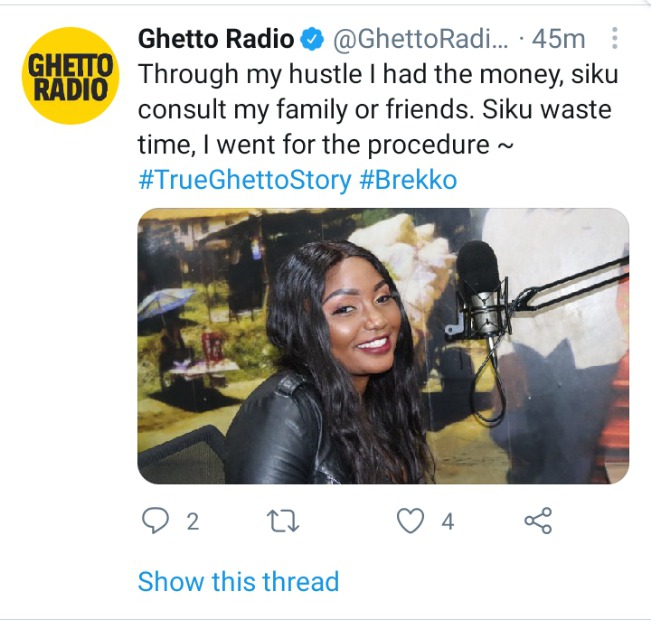Image resolution: width=651 pixels, height=624 pixels.
Task: Retweet this Ghetto Radio post
Action: 283,521
